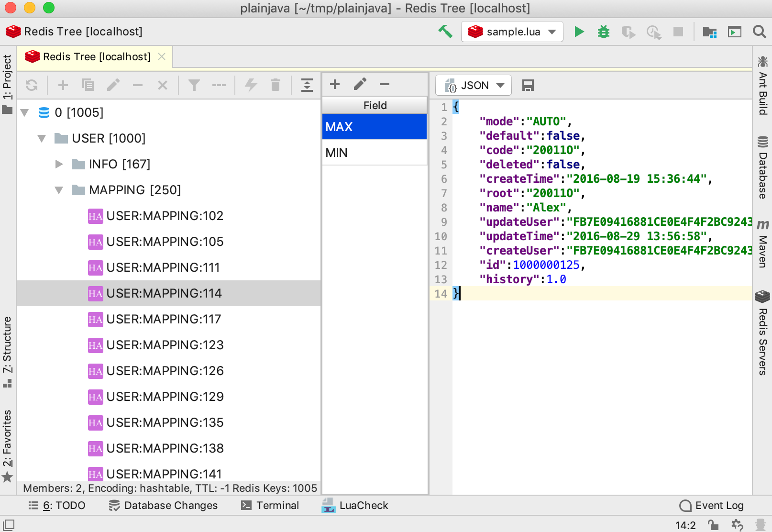Open the key filter funnel
Image resolution: width=772 pixels, height=532 pixels.
coord(194,85)
